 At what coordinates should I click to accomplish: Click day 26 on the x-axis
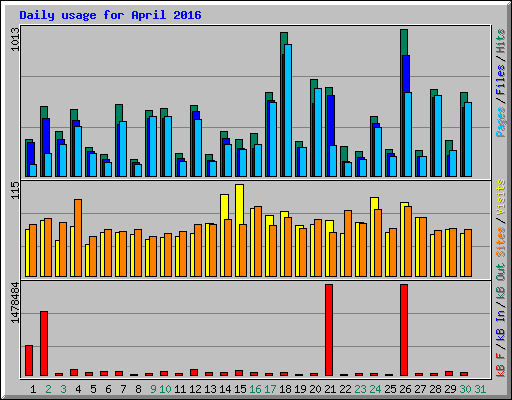[x=405, y=389]
